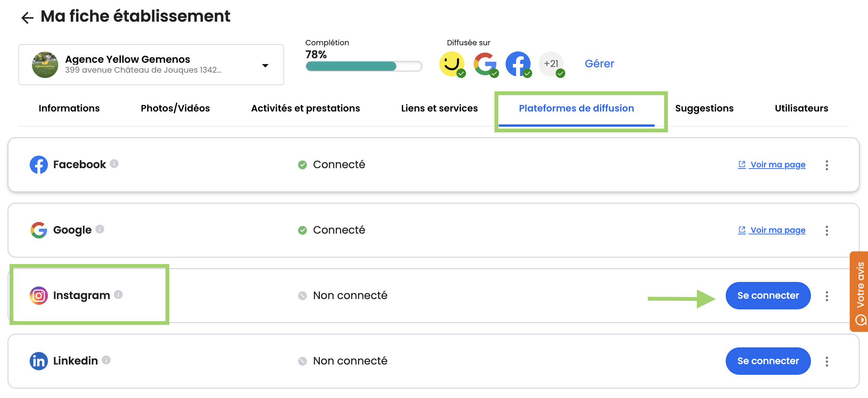Click the info icon next to Facebook
Viewport: 868px width, 398px height.
[114, 164]
